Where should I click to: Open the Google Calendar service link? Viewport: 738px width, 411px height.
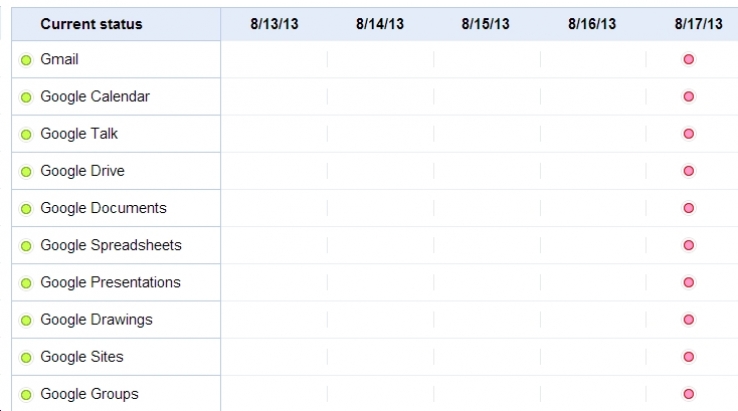[95, 96]
